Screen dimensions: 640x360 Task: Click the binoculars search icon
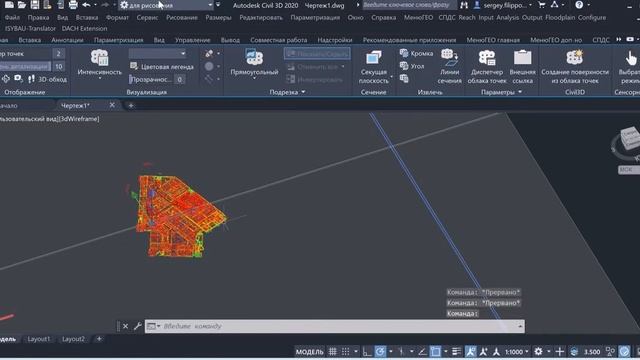coord(464,5)
